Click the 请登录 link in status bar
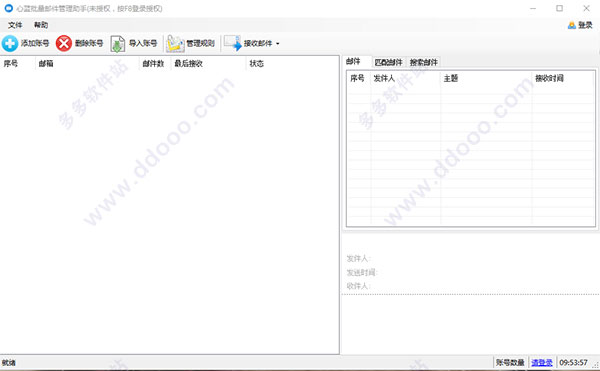 [x=542, y=362]
